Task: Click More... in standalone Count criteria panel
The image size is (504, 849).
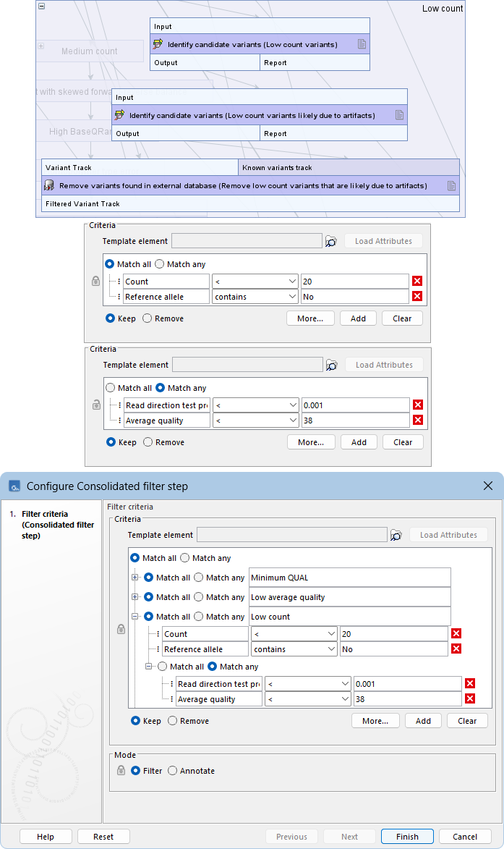Action: coord(310,318)
